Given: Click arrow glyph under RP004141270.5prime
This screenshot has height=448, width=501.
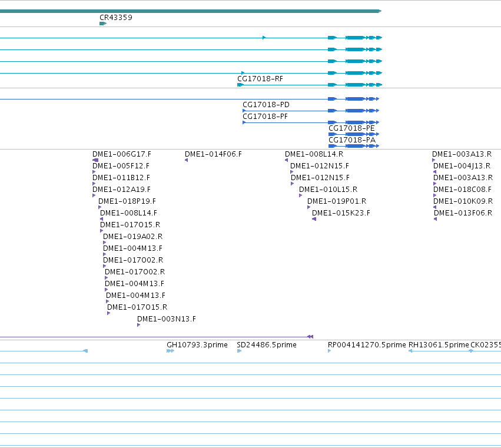Looking at the screenshot, I should click(330, 351).
